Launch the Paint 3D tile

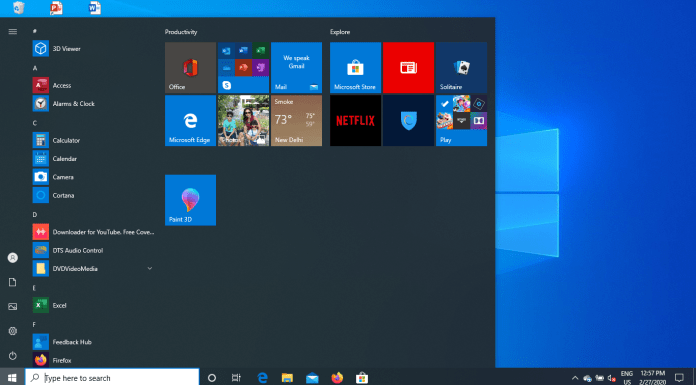pyautogui.click(x=190, y=200)
